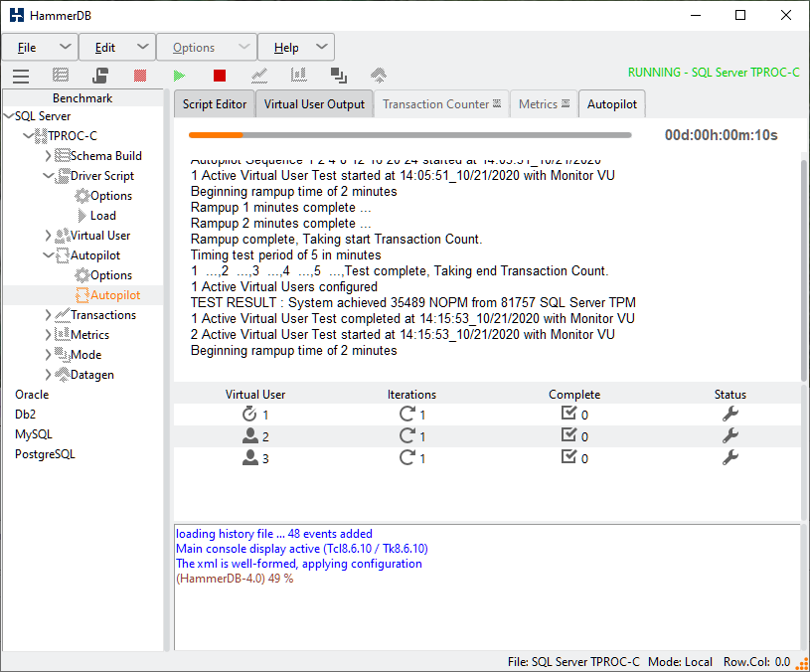Switch to the Metrics tab
The height and width of the screenshot is (672, 810).
pyautogui.click(x=544, y=103)
